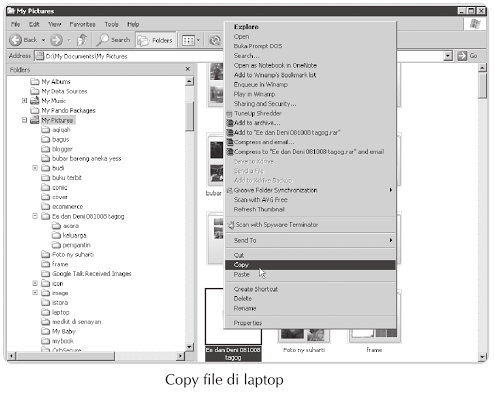Collapse Ee dan Deni 081008 tagog node

[35, 216]
